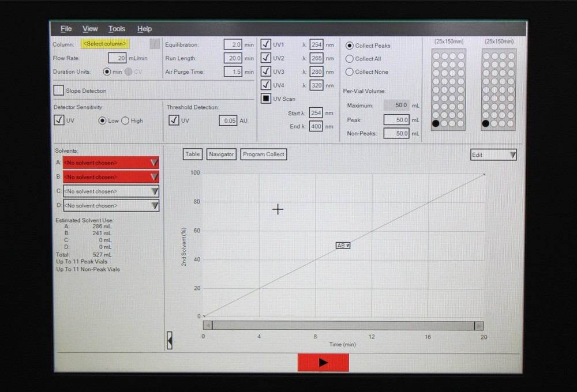The image size is (577, 392).
Task: Click the column information icon
Action: [x=155, y=44]
